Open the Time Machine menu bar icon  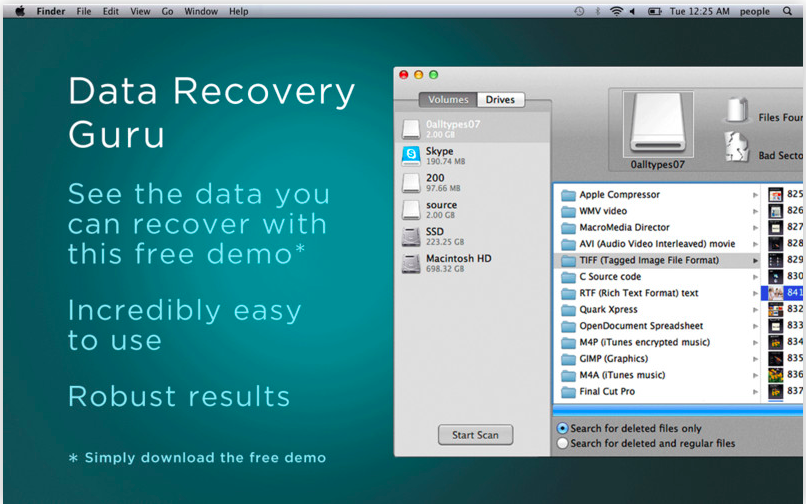(x=579, y=11)
